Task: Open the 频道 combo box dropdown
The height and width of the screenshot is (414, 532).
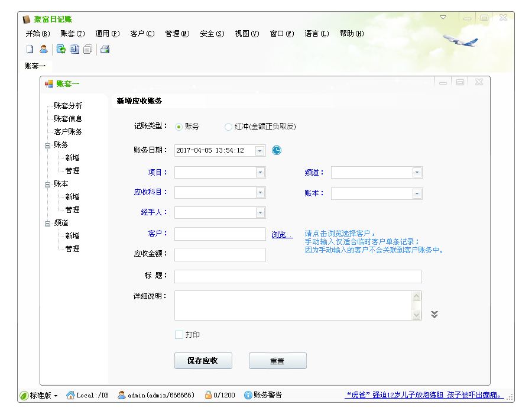Action: point(417,173)
